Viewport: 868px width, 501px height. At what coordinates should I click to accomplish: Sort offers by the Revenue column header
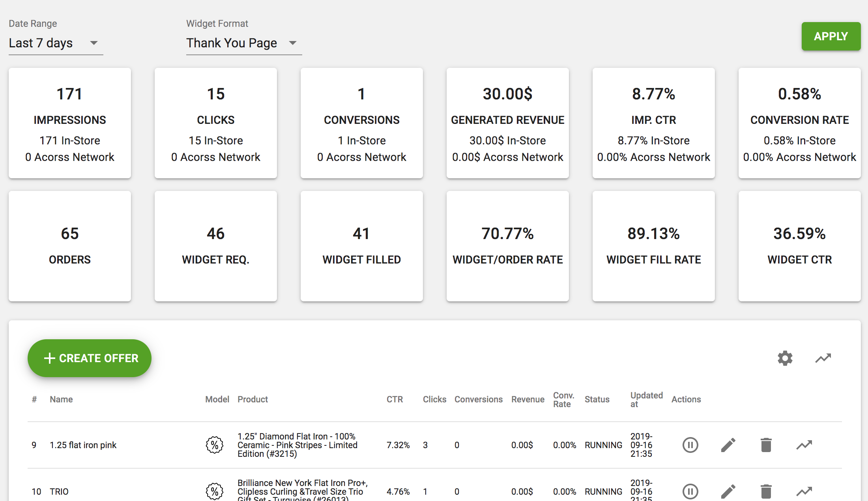tap(528, 399)
